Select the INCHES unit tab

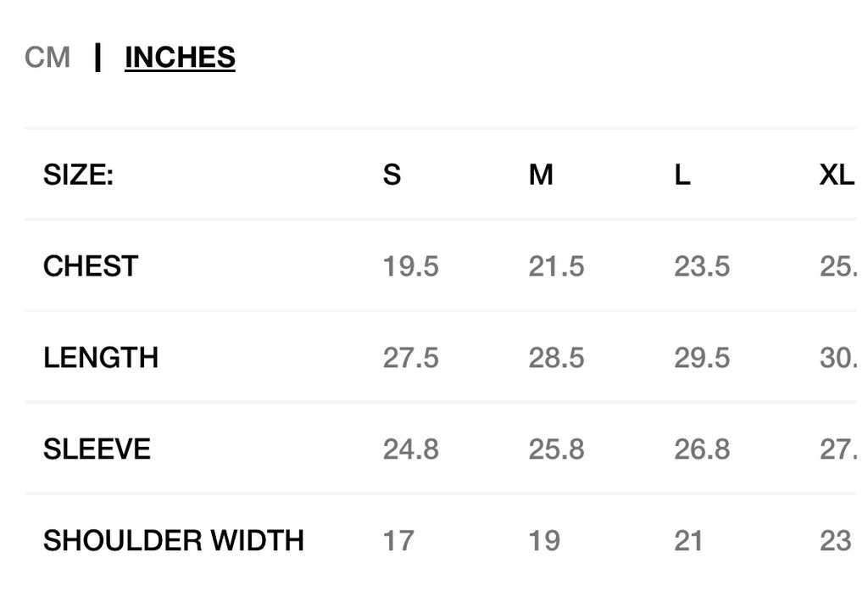pos(180,58)
